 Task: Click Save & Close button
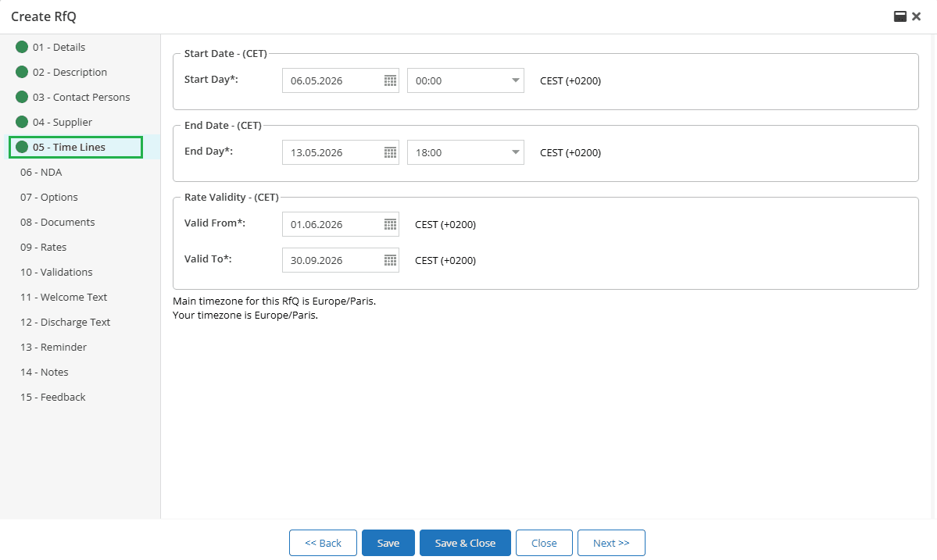point(465,543)
